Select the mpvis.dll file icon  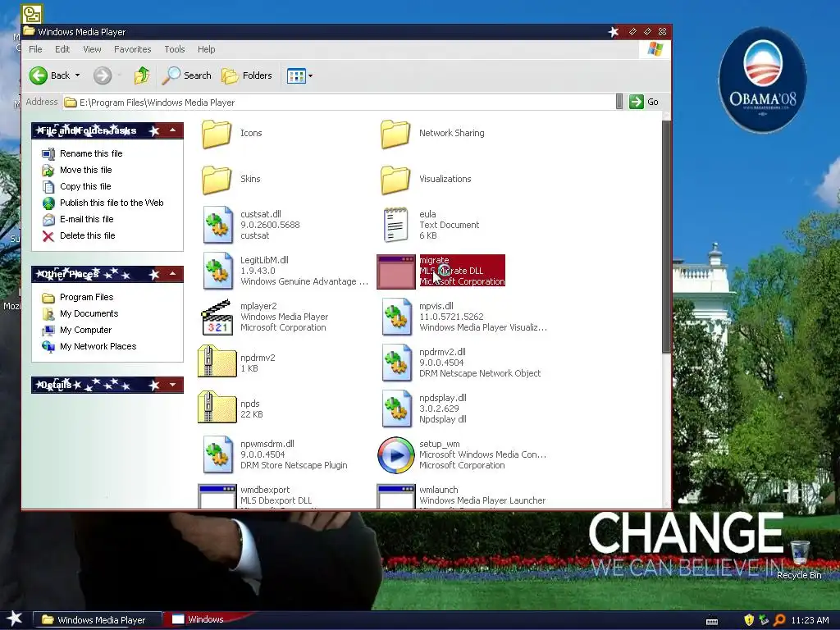(396, 317)
